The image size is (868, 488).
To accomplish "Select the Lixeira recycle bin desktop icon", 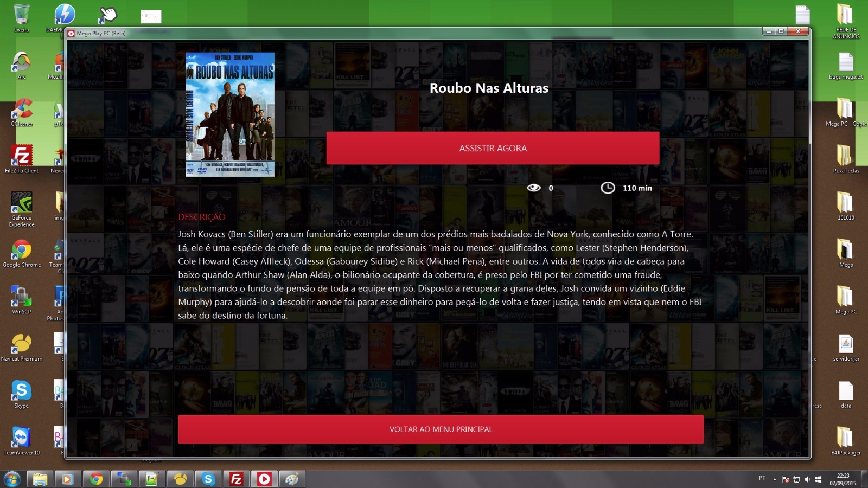I will click(x=22, y=18).
